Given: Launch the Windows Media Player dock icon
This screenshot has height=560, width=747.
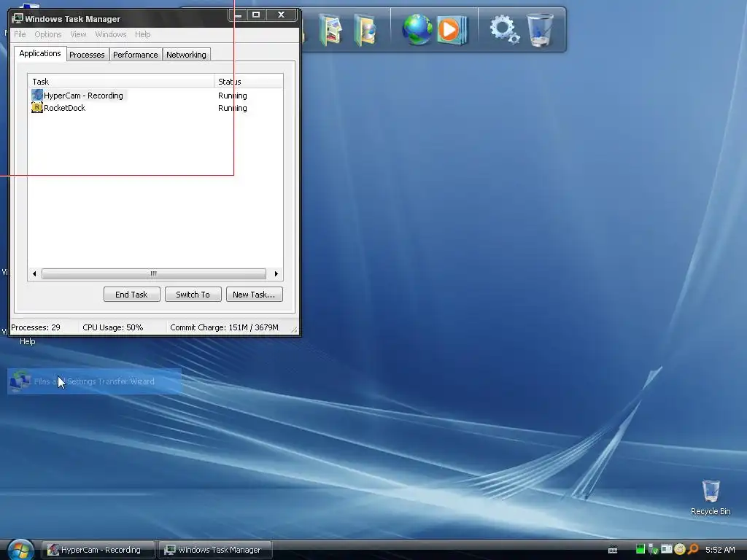Looking at the screenshot, I should [x=452, y=30].
